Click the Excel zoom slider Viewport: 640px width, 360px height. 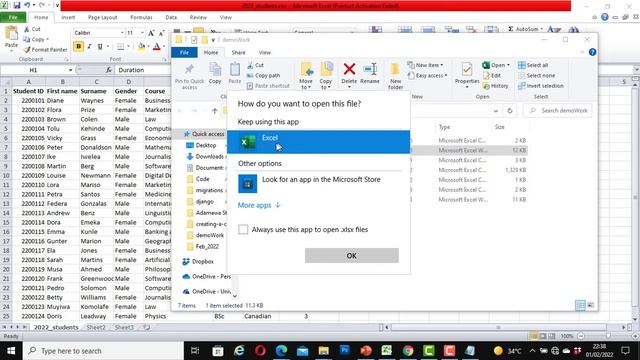click(608, 336)
